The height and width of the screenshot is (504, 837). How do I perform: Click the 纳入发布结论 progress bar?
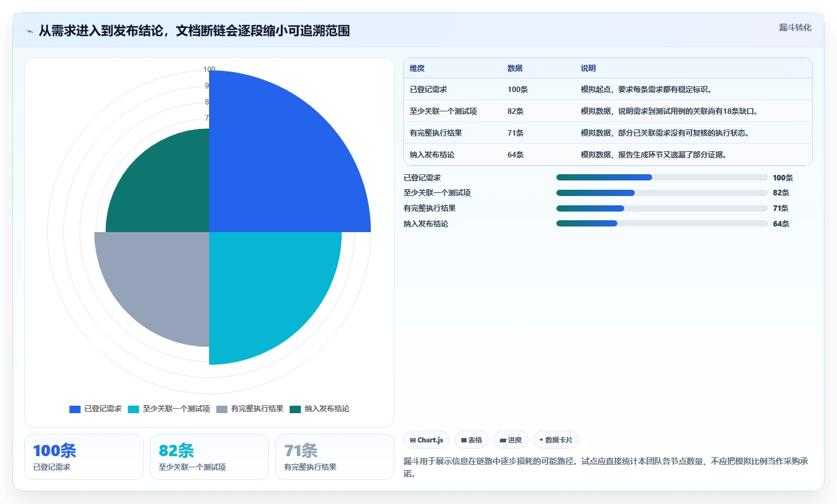click(662, 223)
